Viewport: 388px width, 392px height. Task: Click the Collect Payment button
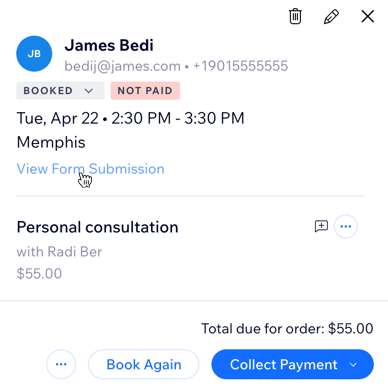click(x=283, y=364)
